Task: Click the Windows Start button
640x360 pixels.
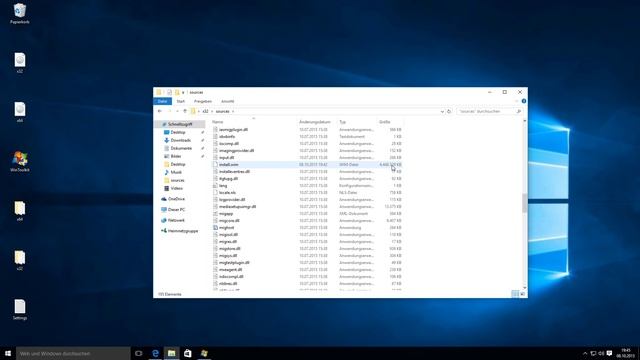Action: 8,353
